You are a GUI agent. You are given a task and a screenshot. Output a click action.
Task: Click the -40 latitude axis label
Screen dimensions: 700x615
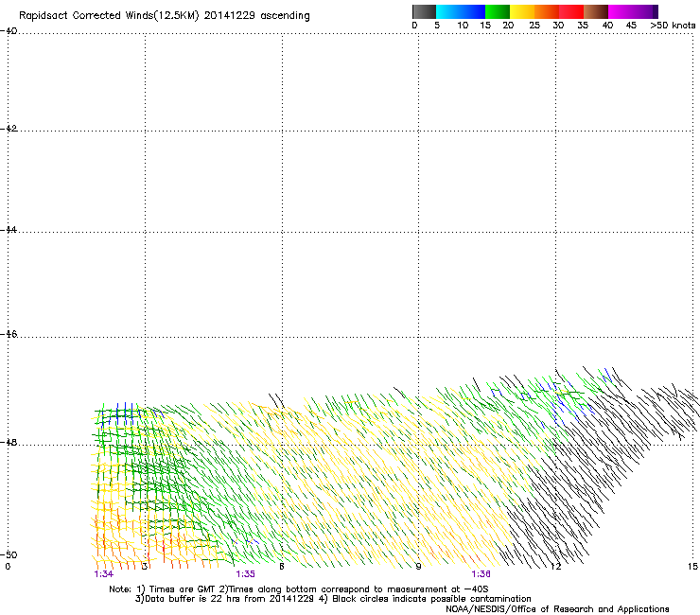pos(9,31)
